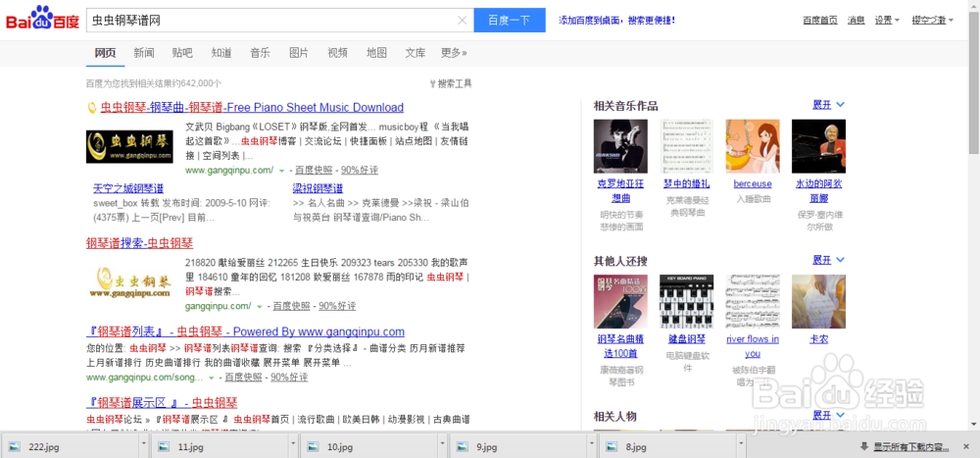This screenshot has width=980, height=458.
Task: Open river flows in you link
Action: click(x=753, y=346)
